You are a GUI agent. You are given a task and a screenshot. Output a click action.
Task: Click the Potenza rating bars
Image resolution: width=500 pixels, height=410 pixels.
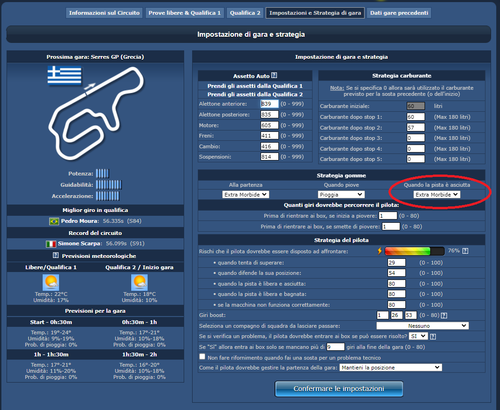pos(102,173)
